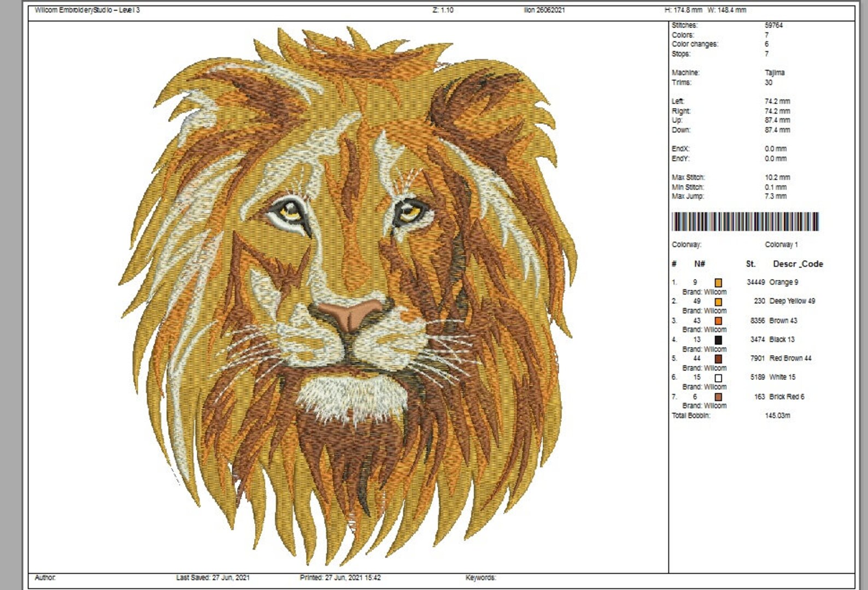This screenshot has height=590, width=868.
Task: Click the lion embroidery design preview
Action: pos(348,295)
